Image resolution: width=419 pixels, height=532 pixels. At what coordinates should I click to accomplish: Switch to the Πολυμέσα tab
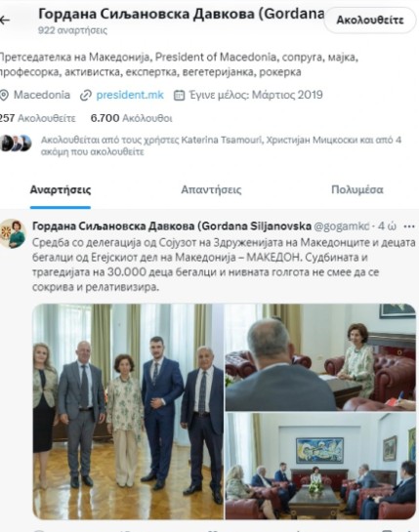[x=357, y=189]
